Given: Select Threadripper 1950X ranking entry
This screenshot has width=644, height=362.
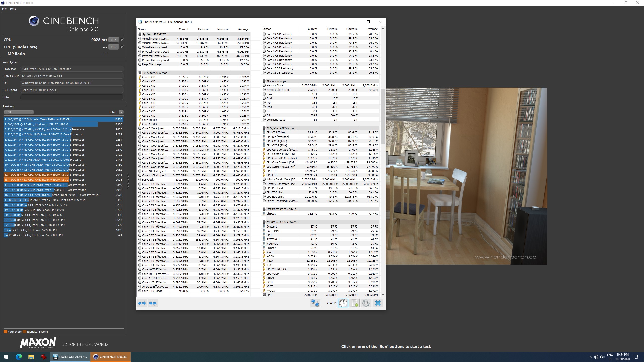Looking at the screenshot, I should 63,195.
